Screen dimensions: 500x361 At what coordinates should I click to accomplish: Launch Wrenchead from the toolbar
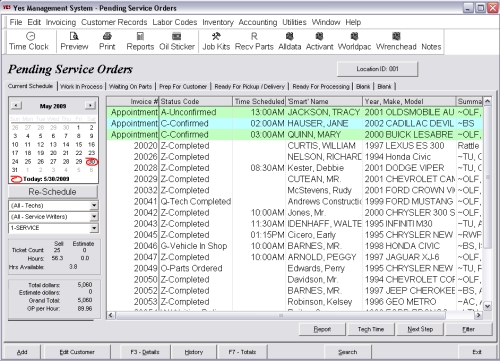(x=396, y=41)
